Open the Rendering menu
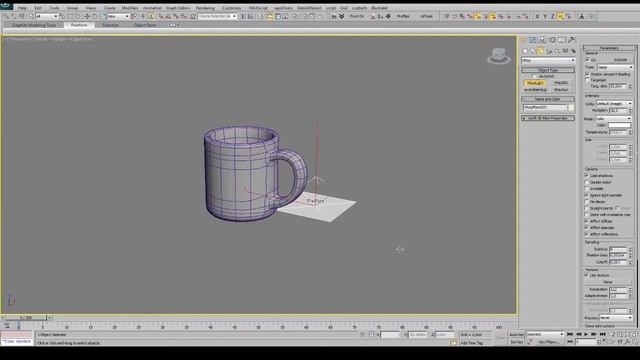Viewport: 640px width, 360px height. pyautogui.click(x=205, y=8)
